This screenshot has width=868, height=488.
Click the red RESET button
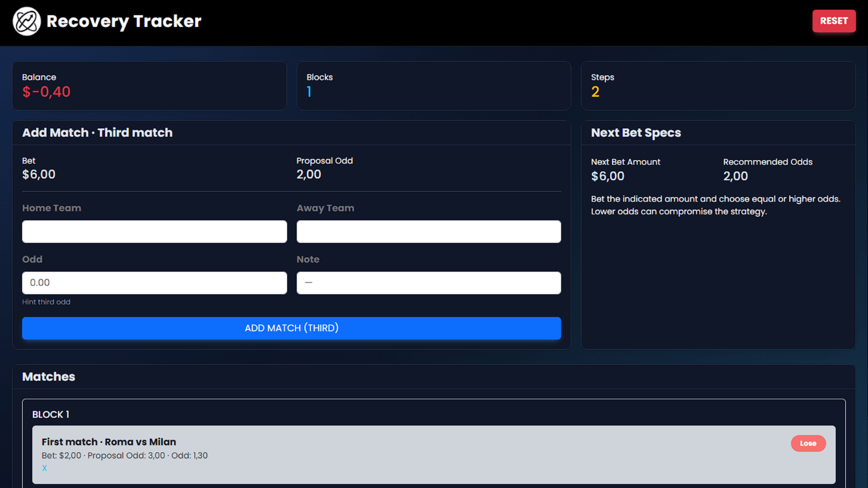tap(834, 21)
